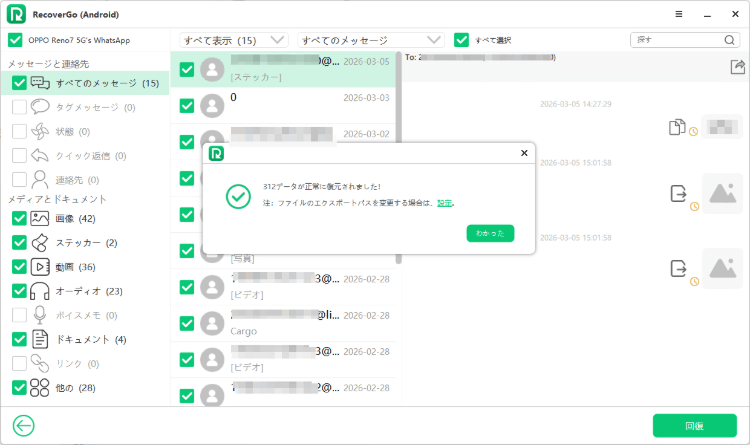Uncheck the 画像 (42) checkbox

pos(19,219)
